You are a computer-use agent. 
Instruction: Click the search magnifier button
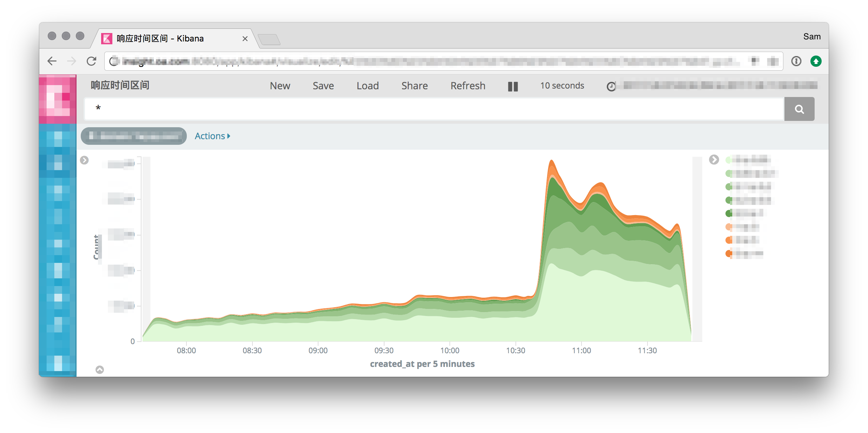point(799,109)
